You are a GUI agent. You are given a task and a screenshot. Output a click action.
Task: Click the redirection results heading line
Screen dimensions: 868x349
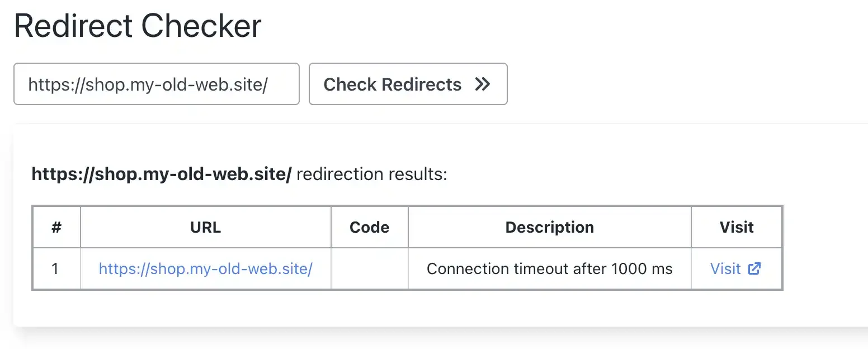239,174
